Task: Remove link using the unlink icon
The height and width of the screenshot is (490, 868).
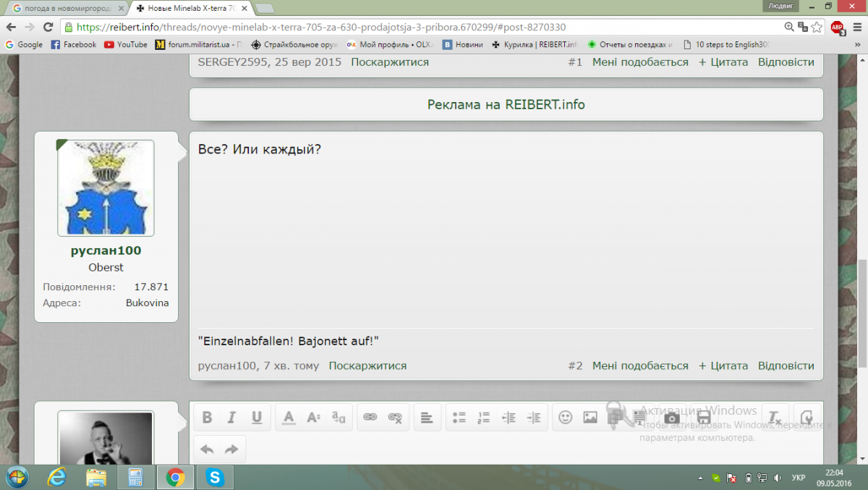Action: pyautogui.click(x=395, y=418)
